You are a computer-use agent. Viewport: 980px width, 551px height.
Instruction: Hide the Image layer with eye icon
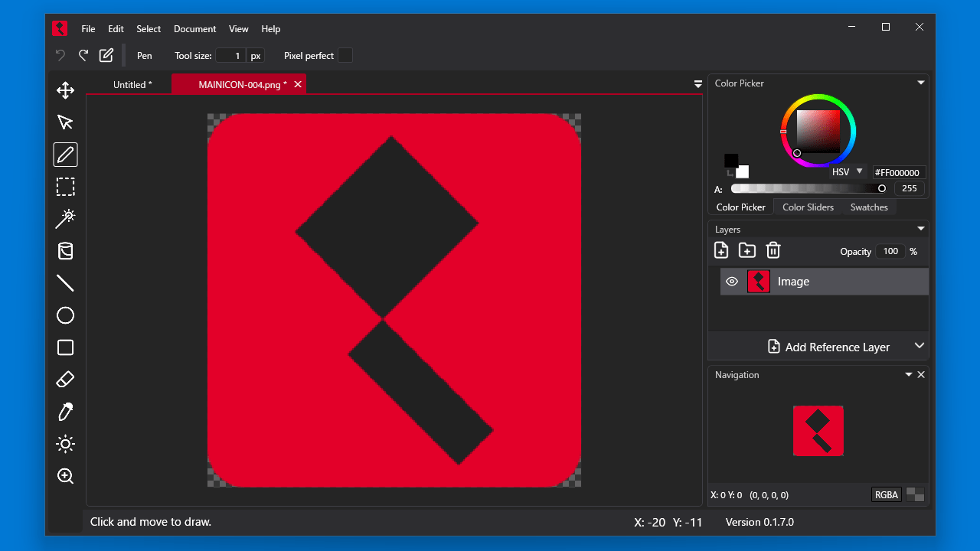732,282
